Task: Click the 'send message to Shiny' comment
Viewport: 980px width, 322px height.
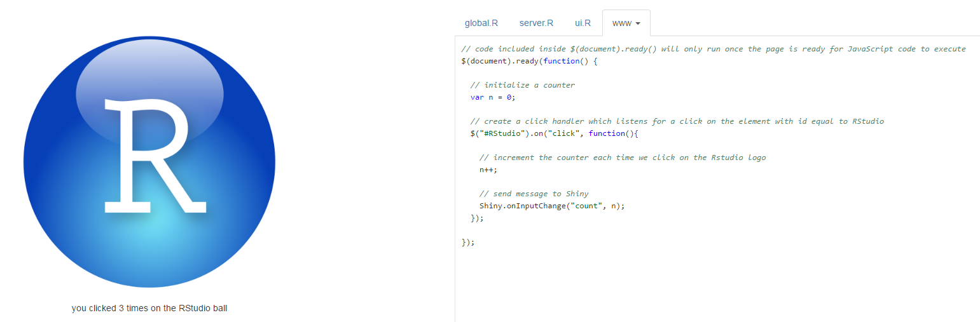Action: (534, 194)
